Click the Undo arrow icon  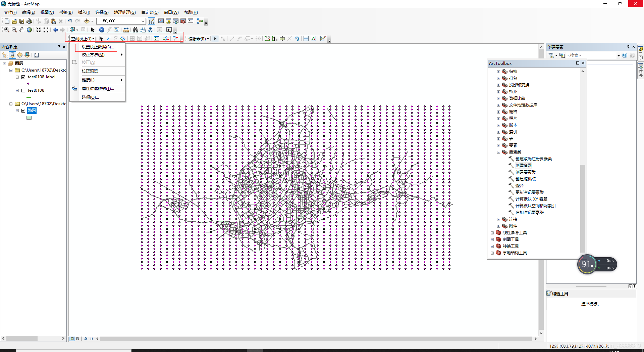point(70,21)
